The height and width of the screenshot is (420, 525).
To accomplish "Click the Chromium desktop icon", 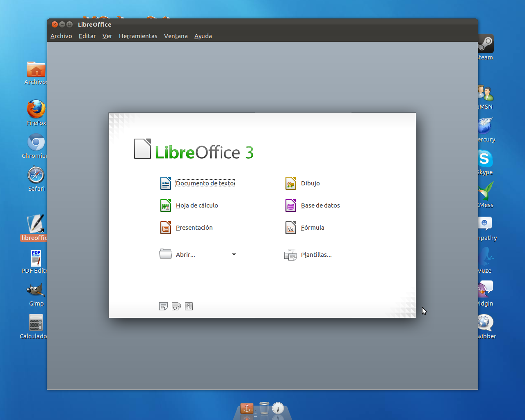I will coord(36,142).
